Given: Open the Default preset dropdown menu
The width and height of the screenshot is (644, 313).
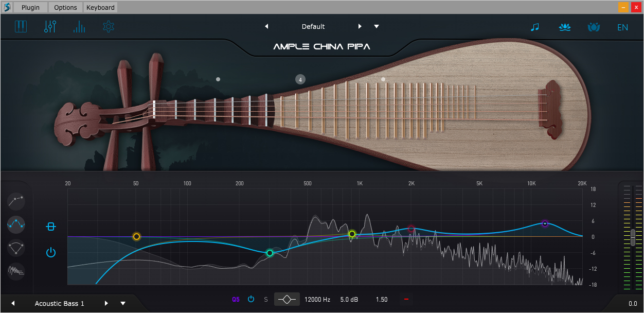Looking at the screenshot, I should tap(377, 26).
